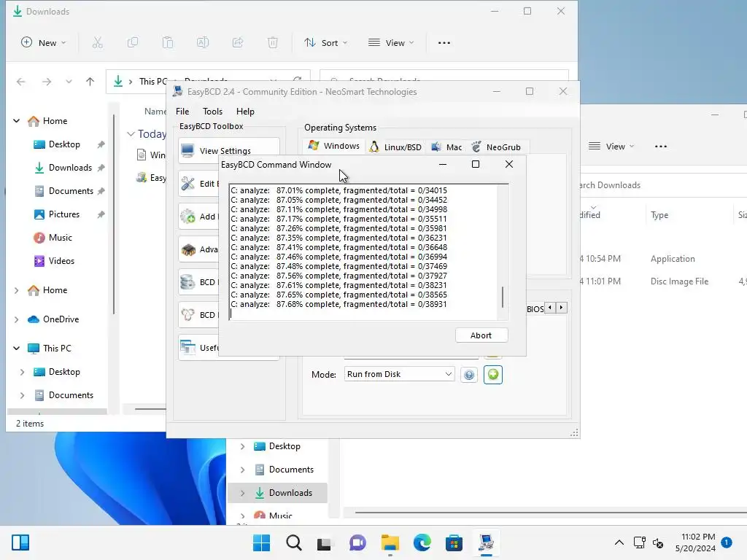Open Microsoft Edge from taskbar
The width and height of the screenshot is (747, 560).
tap(422, 542)
